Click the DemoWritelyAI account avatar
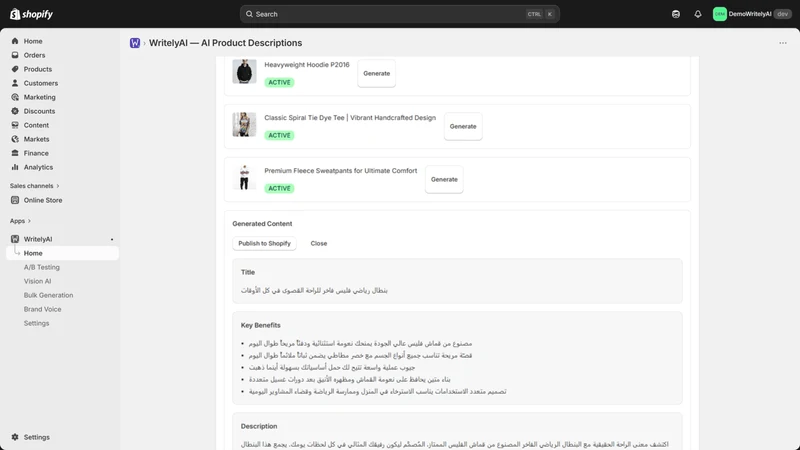 (719, 14)
